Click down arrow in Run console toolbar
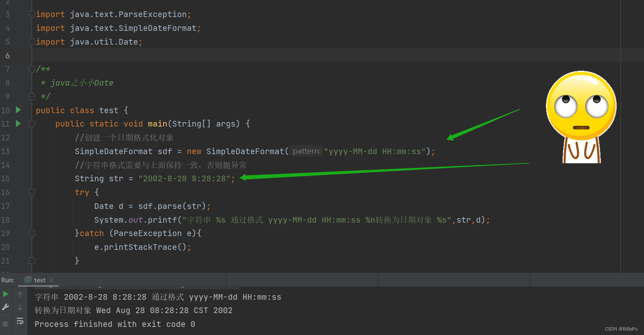The height and width of the screenshot is (335, 644). click(20, 308)
